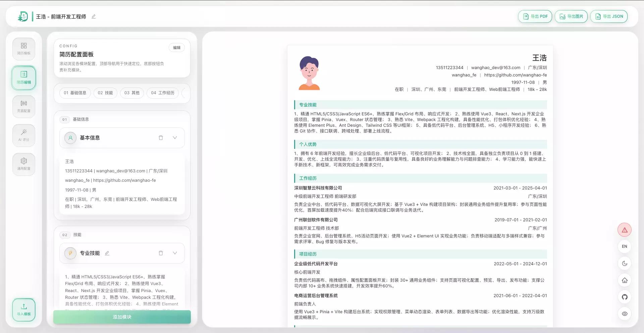Export resume as JSON

click(609, 16)
